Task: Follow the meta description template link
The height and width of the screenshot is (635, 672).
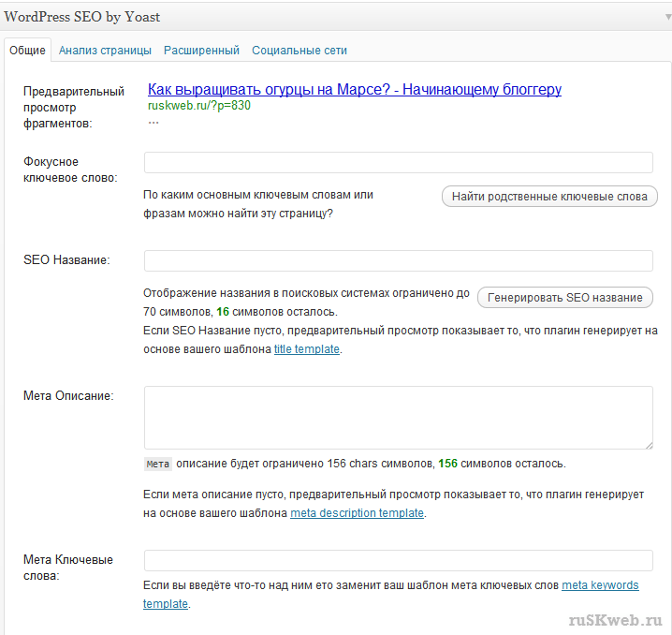Action: coord(357,513)
